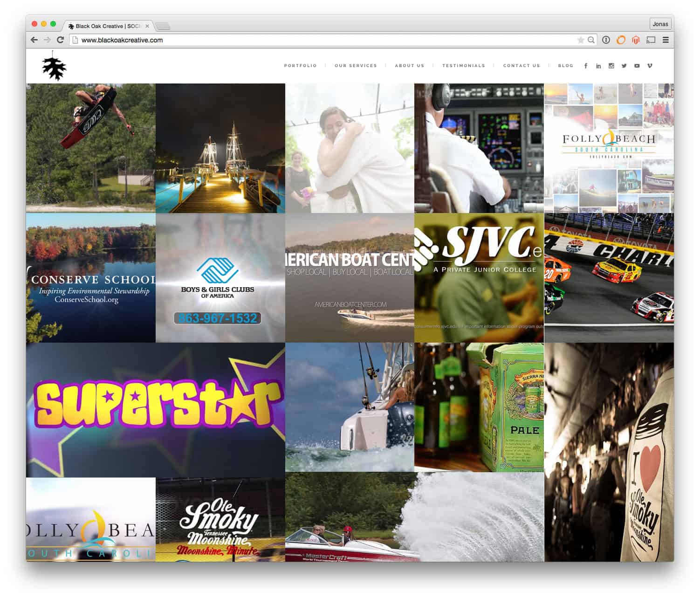Reload the page with the refresh icon
The height and width of the screenshot is (599, 700).
tap(60, 40)
